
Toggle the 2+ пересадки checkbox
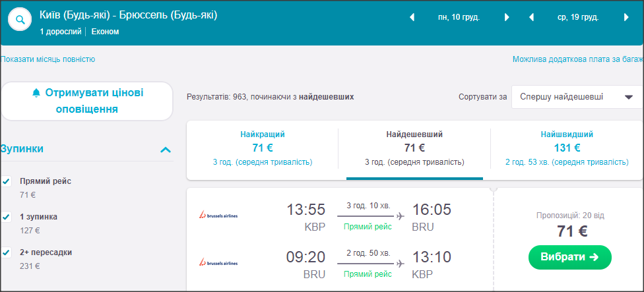point(7,252)
